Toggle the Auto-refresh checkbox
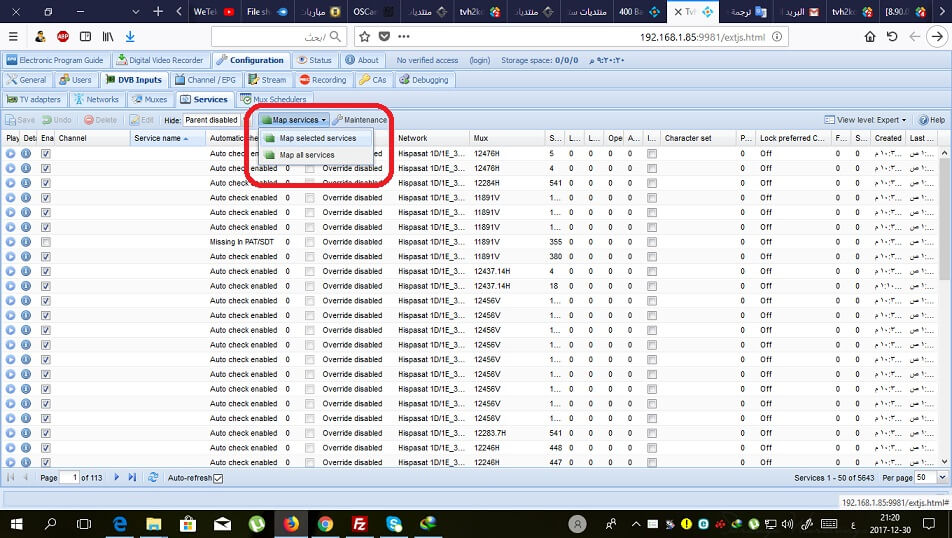The image size is (952, 538). point(218,479)
